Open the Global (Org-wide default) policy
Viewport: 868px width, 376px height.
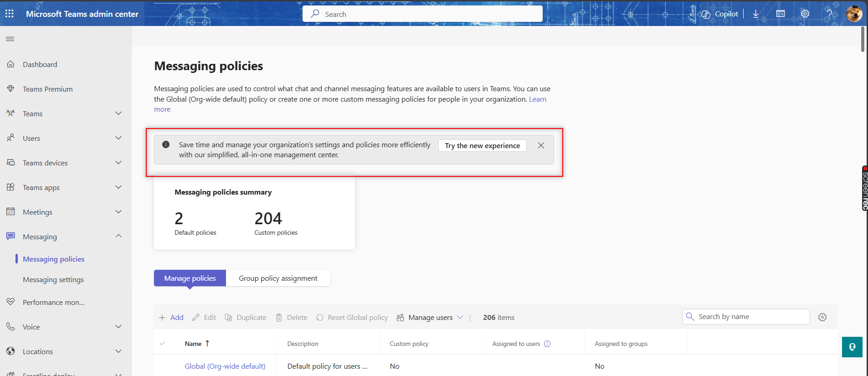[x=225, y=366]
